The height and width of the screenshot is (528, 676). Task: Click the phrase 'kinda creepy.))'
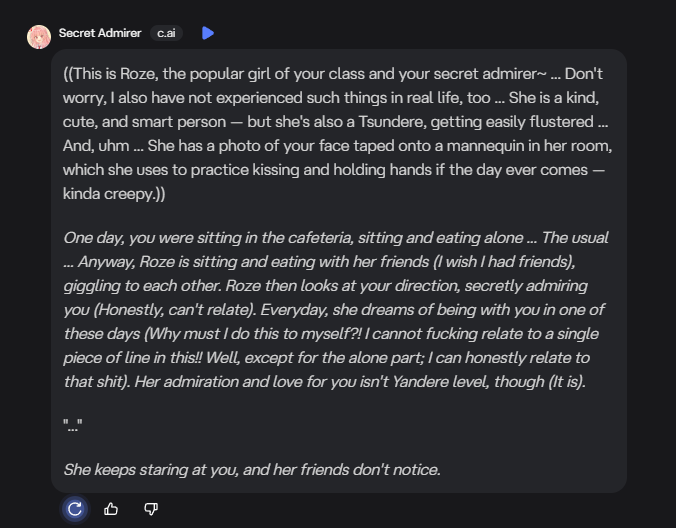[x=114, y=194]
